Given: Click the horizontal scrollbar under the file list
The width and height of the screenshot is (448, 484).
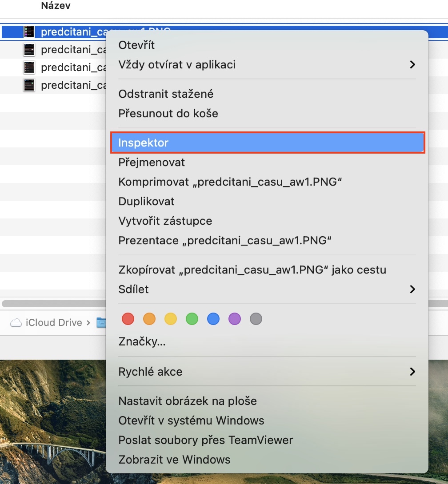Looking at the screenshot, I should 54,304.
